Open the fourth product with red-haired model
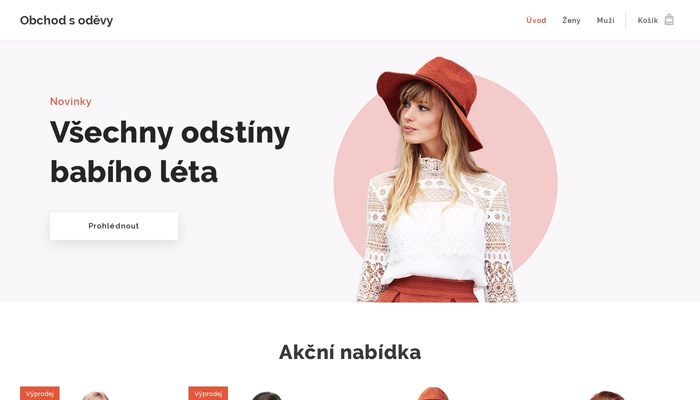The height and width of the screenshot is (400, 700). click(606, 396)
